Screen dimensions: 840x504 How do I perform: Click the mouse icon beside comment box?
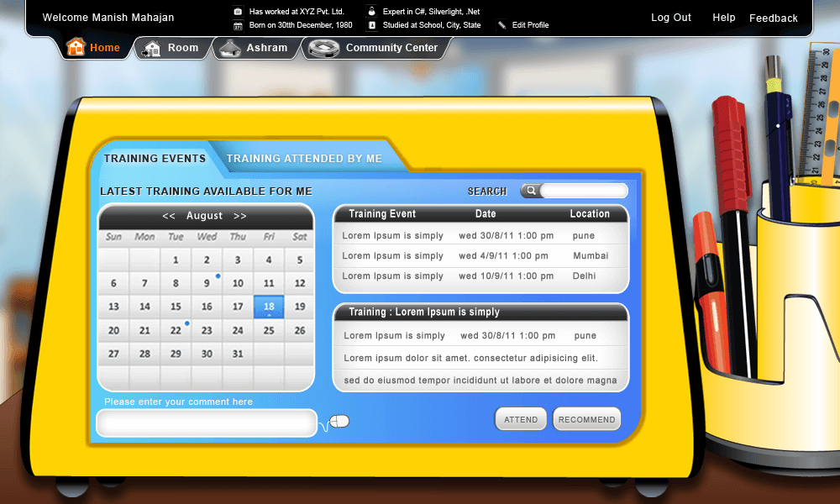pos(339,422)
